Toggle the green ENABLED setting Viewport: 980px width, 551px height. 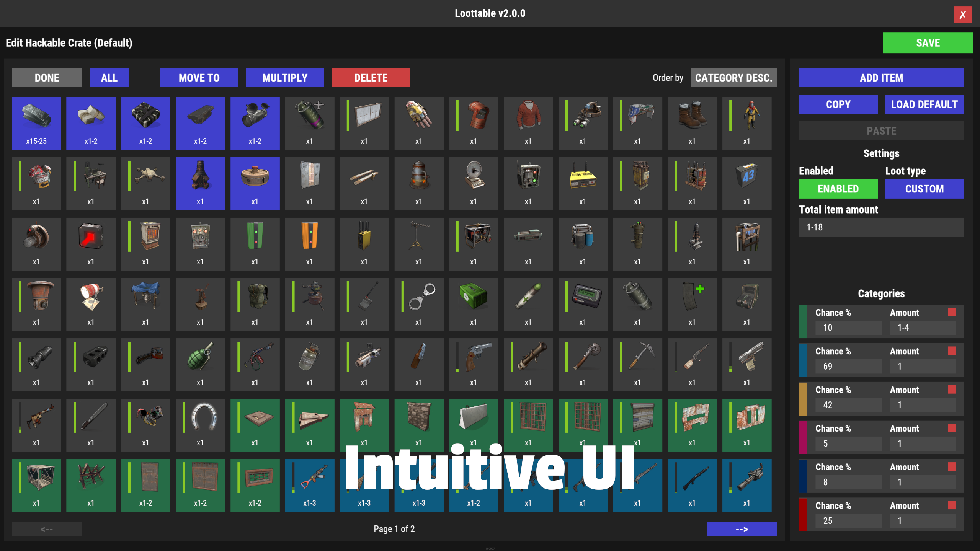[838, 189]
